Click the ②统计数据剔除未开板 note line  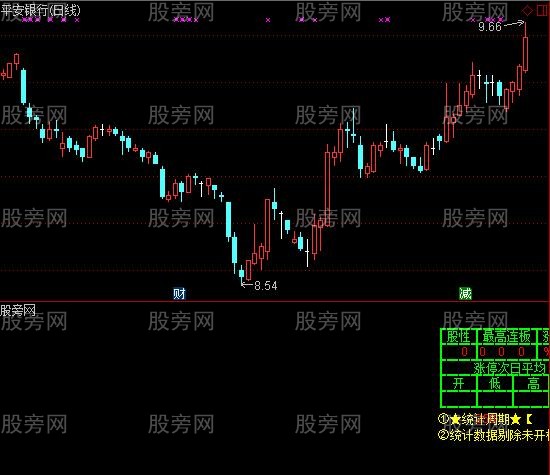pos(494,435)
